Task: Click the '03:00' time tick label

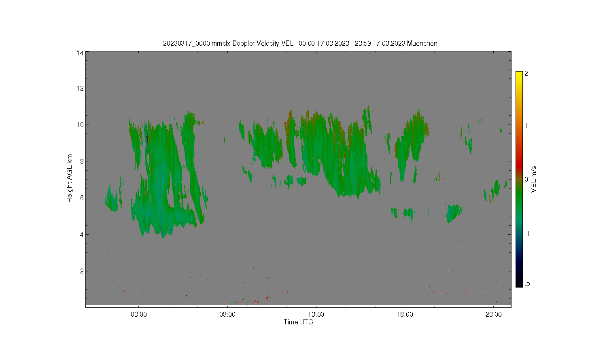Action: (x=139, y=315)
